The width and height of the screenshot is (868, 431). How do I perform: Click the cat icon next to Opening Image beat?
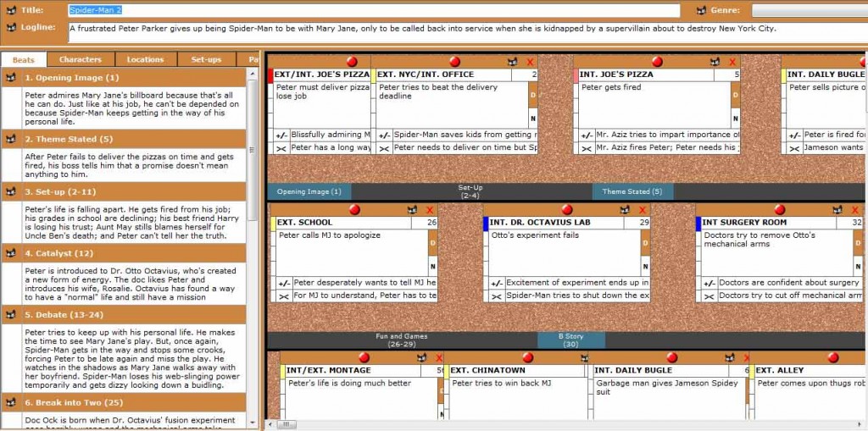11,77
